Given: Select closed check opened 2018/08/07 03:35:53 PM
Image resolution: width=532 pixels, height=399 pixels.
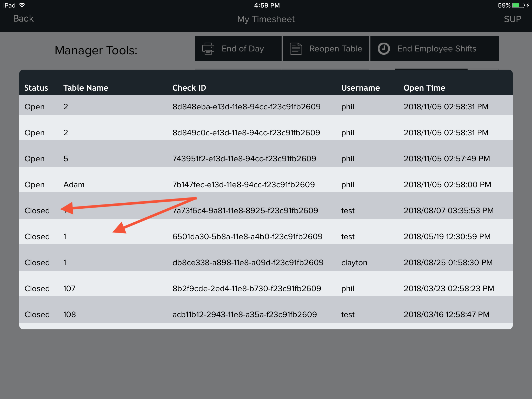Looking at the screenshot, I should point(448,210).
